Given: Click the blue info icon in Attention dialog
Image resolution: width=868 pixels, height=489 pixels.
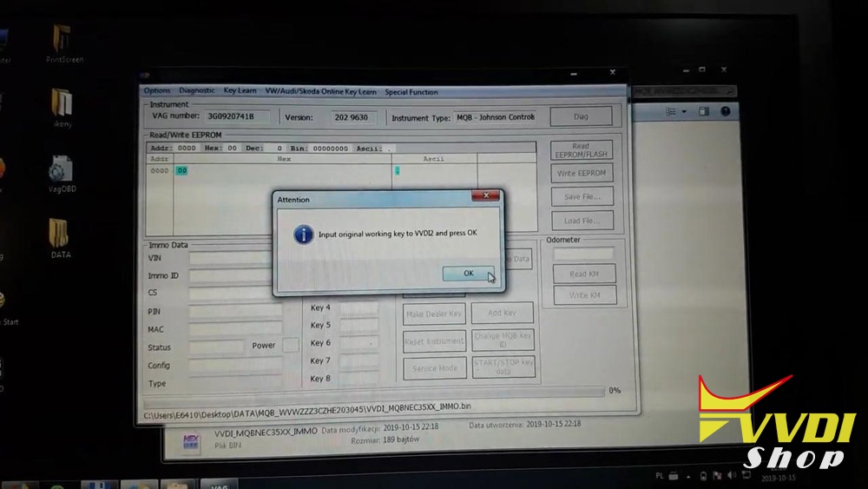Looking at the screenshot, I should (303, 235).
